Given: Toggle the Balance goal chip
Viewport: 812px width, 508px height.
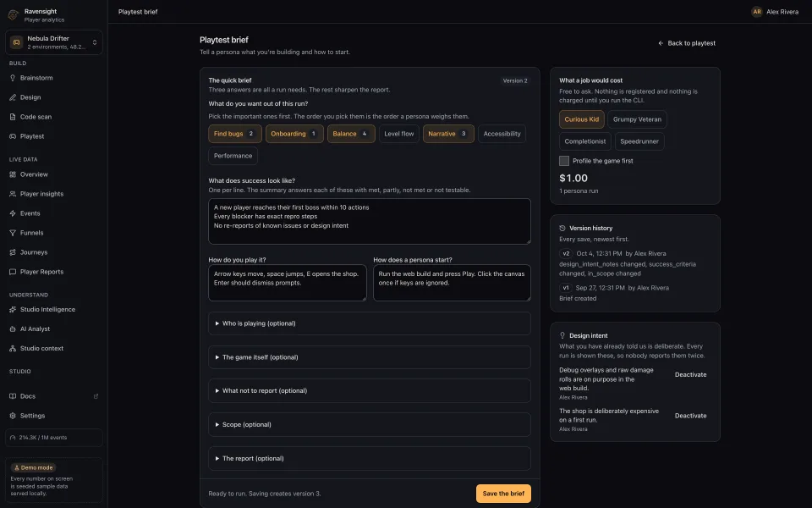Looking at the screenshot, I should pos(351,134).
